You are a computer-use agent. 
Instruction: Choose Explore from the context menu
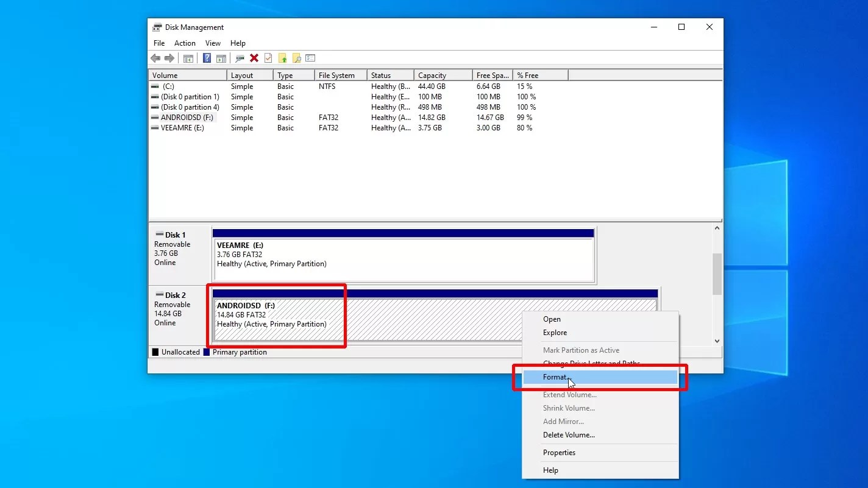555,332
